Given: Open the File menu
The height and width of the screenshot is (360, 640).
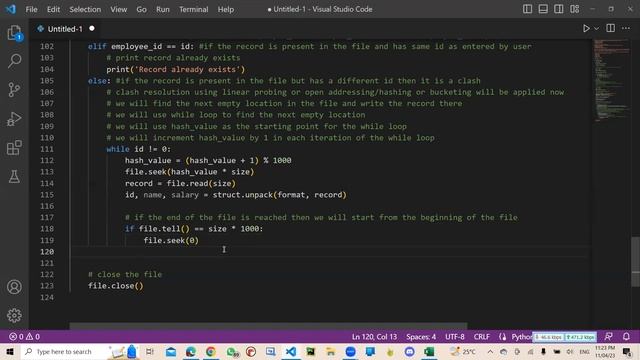Looking at the screenshot, I should (x=31, y=9).
